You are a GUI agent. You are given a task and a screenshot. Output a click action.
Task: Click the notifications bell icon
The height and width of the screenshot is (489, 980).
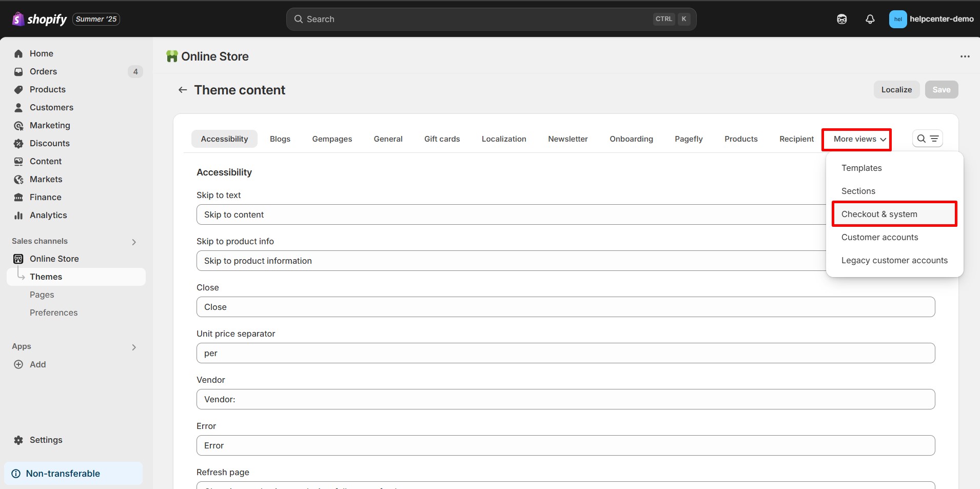click(870, 19)
